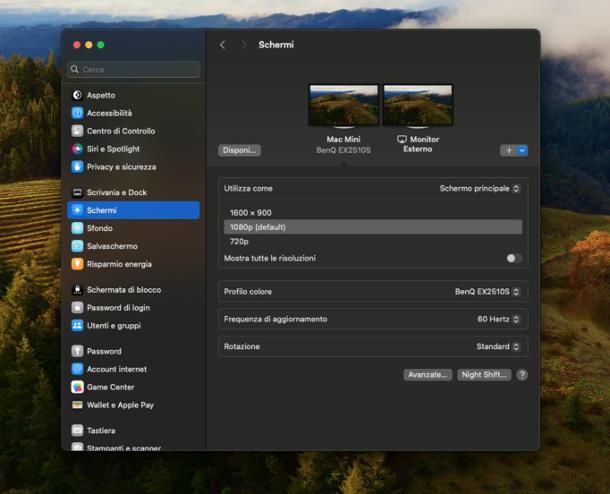610x494 pixels.
Task: Open the Sfondo icon
Action: tap(77, 228)
